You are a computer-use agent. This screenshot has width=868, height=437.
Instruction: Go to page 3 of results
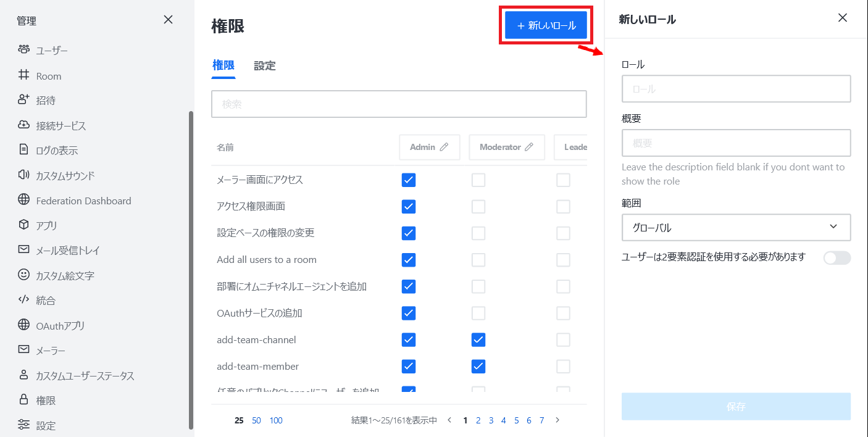(x=491, y=420)
